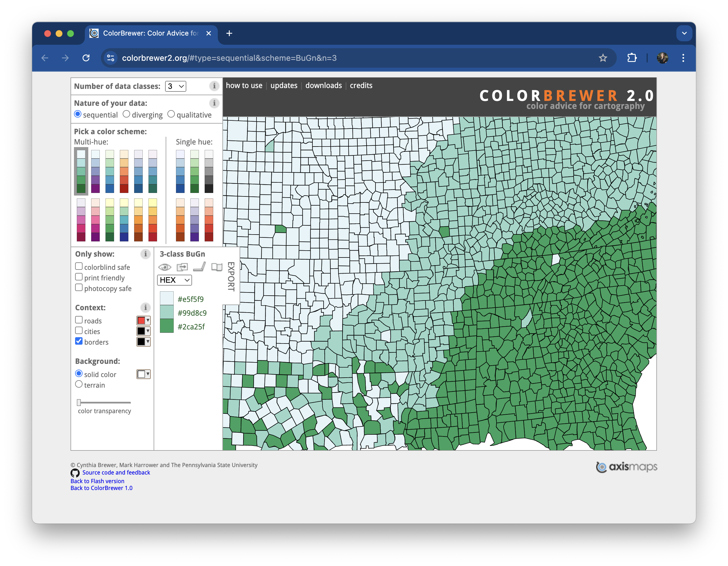The height and width of the screenshot is (566, 728).
Task: Click the how to use menu item
Action: (x=244, y=85)
